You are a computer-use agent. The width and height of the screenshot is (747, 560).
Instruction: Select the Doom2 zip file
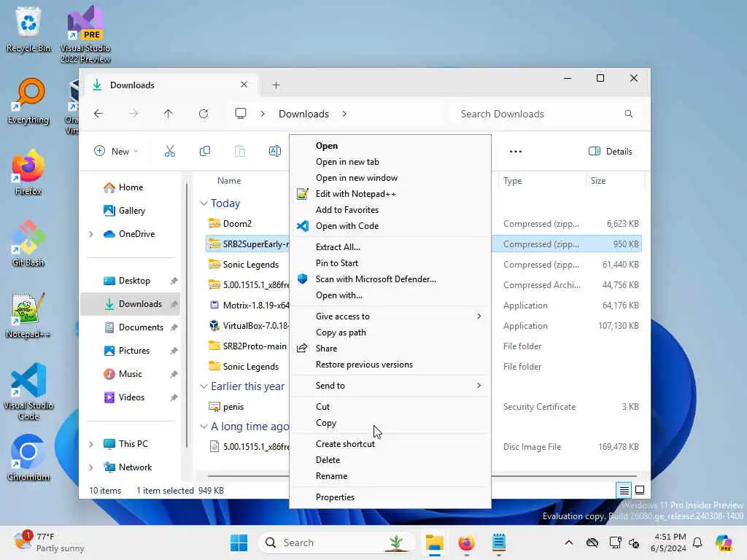point(237,224)
